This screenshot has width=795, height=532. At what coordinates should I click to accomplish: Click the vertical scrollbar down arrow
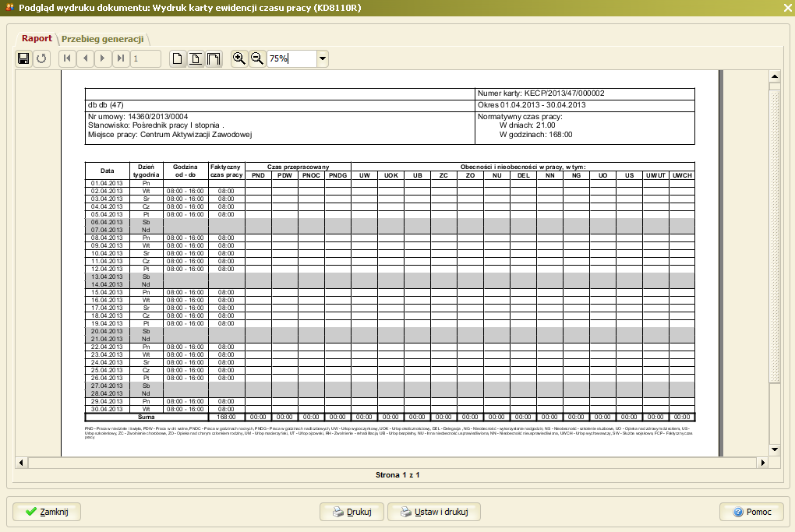(774, 449)
